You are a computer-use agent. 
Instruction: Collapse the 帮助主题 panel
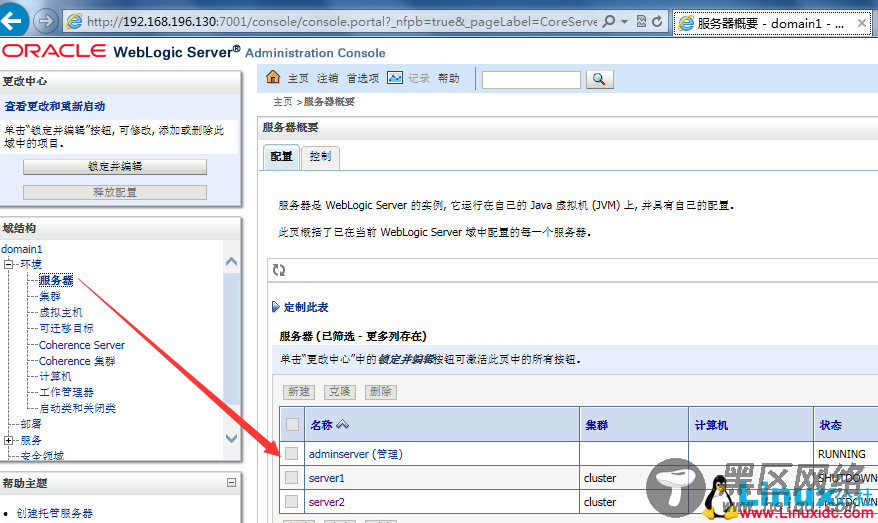[x=231, y=483]
